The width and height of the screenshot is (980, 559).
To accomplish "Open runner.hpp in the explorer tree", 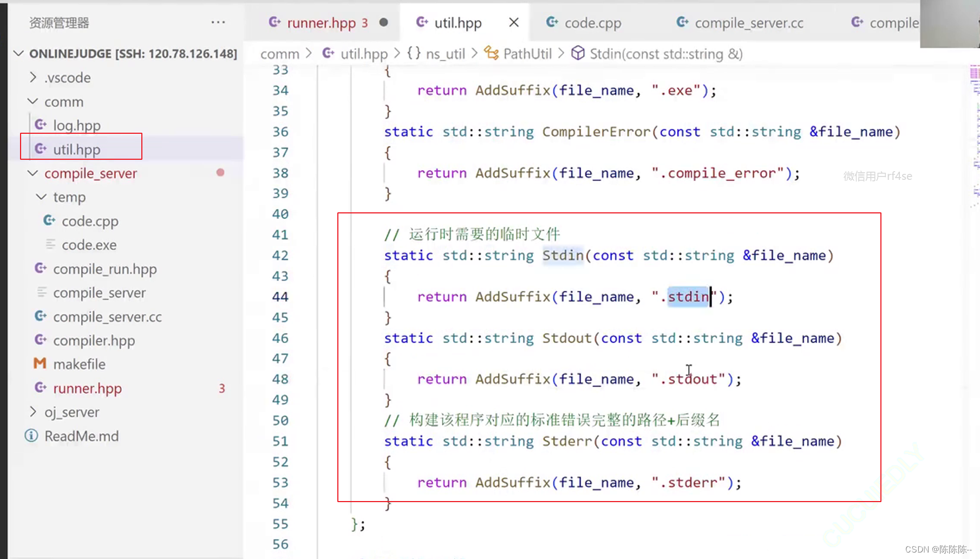I will (x=88, y=388).
